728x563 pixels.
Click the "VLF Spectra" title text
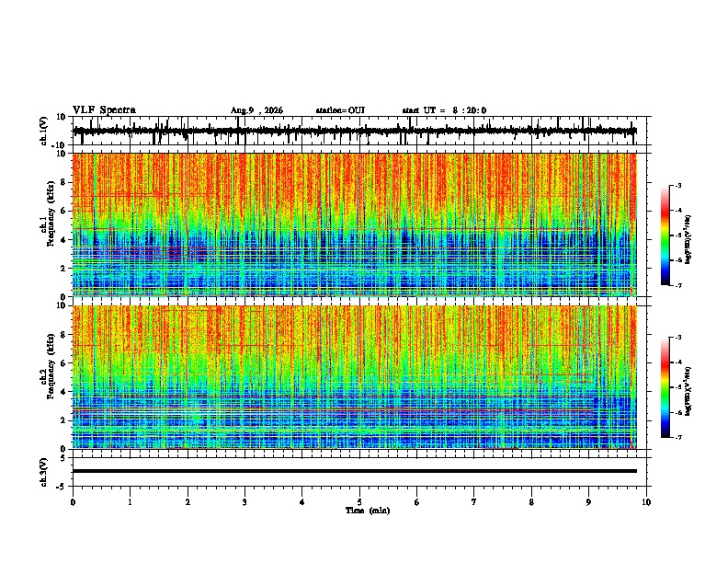tap(104, 110)
